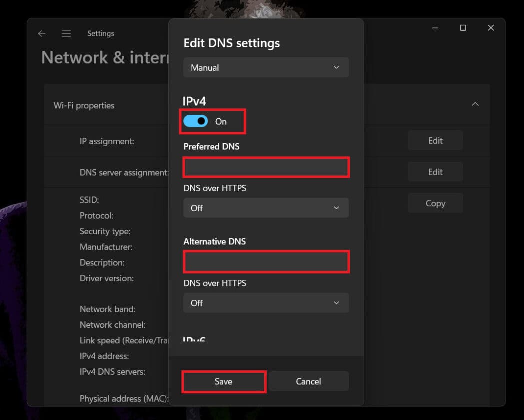
Task: Open the Manual DNS assignment dropdown
Action: tap(266, 67)
